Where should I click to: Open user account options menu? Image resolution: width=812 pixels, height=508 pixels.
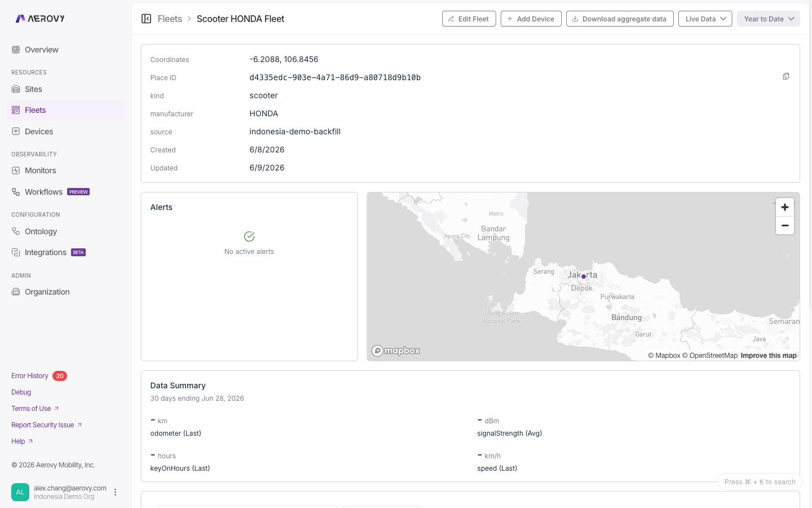[116, 492]
